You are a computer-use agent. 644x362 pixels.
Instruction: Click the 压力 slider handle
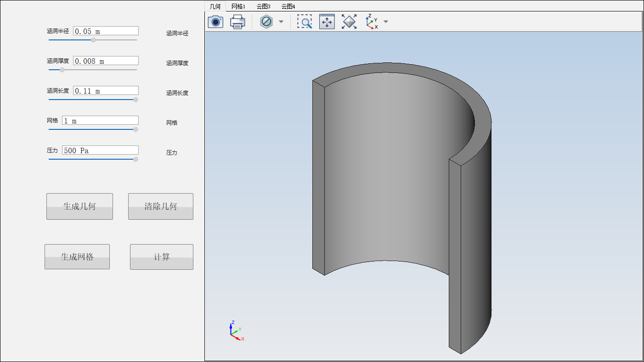(136, 159)
